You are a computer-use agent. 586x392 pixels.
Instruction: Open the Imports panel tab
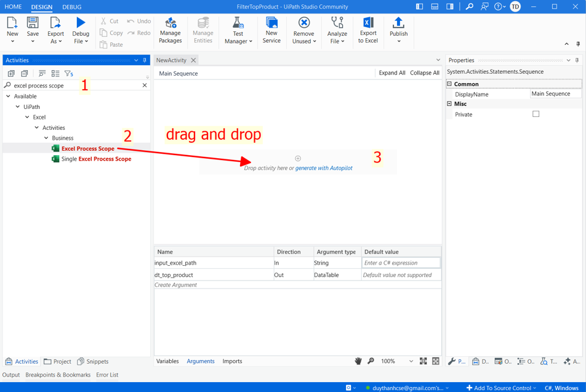click(232, 361)
